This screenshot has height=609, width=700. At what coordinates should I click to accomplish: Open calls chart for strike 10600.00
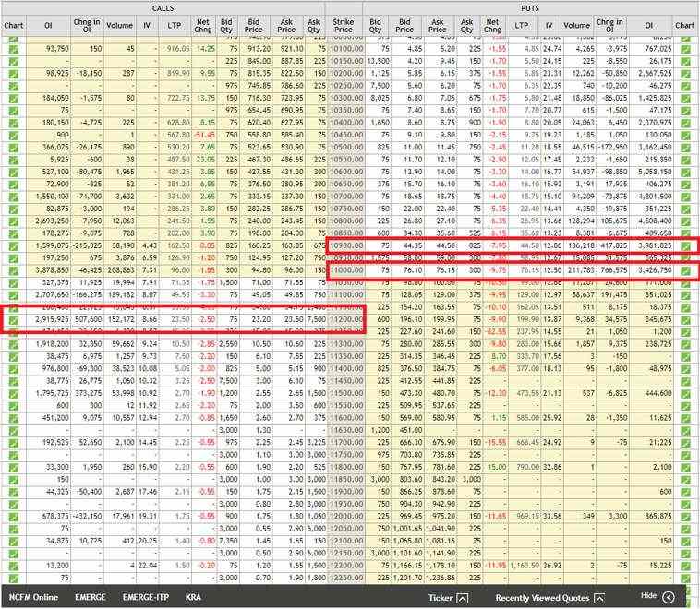tap(14, 173)
